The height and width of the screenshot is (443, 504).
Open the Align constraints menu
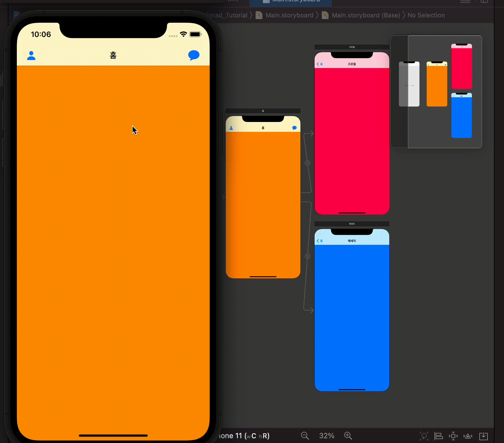(x=438, y=436)
